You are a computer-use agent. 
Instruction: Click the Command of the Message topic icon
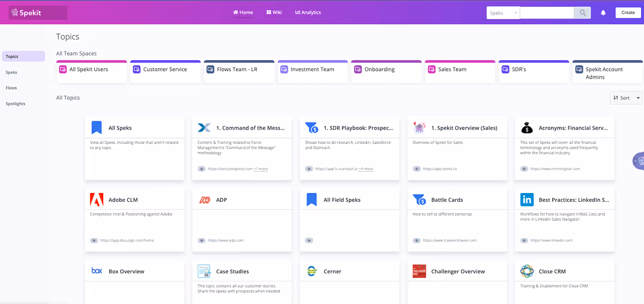pyautogui.click(x=204, y=128)
